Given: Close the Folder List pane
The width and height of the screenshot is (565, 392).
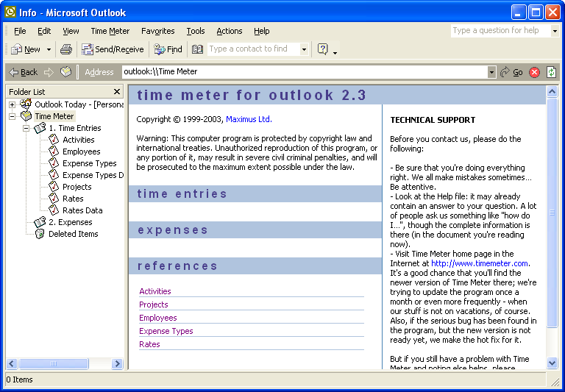Looking at the screenshot, I should [x=117, y=91].
